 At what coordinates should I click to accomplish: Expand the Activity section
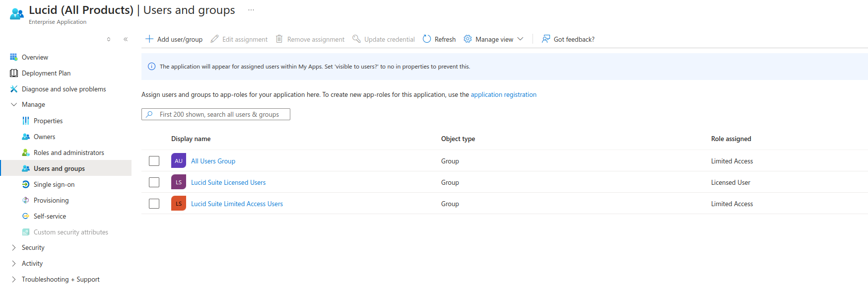coord(14,264)
